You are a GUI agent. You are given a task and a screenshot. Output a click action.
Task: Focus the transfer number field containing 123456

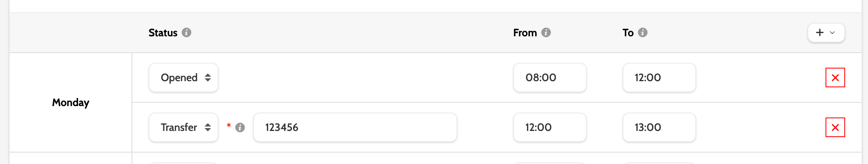point(355,127)
